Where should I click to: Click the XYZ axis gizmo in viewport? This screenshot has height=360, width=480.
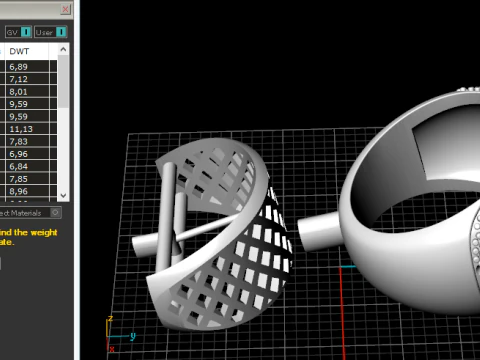pyautogui.click(x=120, y=333)
